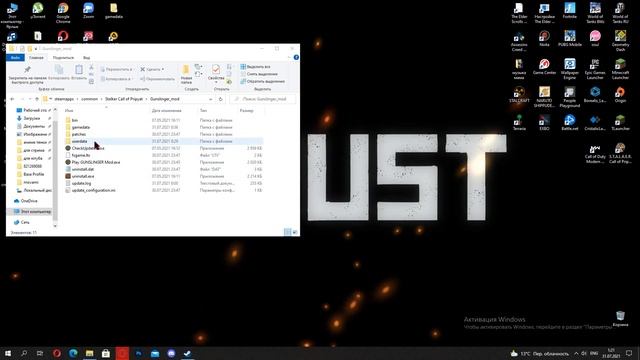Viewport: 640px width, 360px height.
Task: Select the uninstall.exe file
Action: (163, 176)
